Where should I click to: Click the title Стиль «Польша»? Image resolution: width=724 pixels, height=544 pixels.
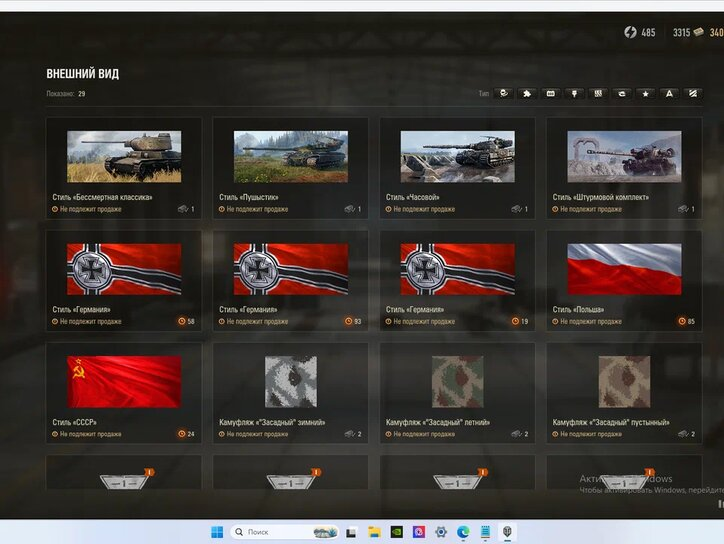coord(579,309)
